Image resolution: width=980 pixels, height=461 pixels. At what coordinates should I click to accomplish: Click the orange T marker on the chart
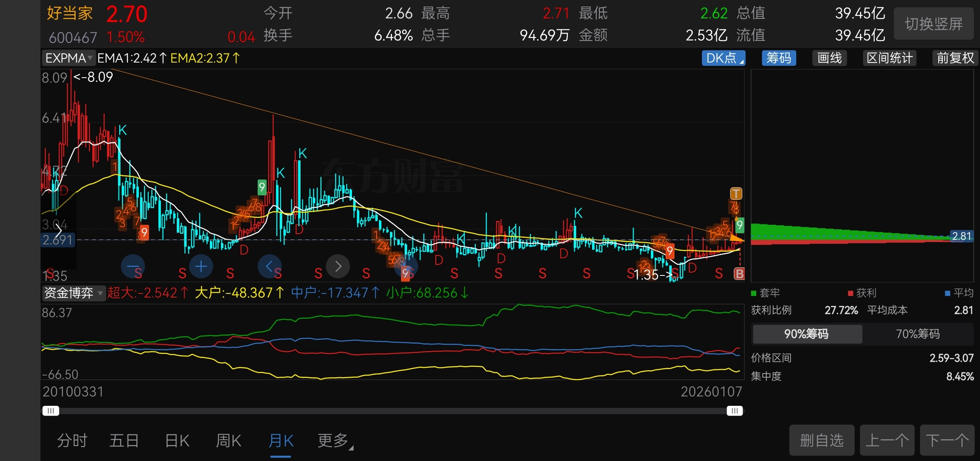pos(736,193)
